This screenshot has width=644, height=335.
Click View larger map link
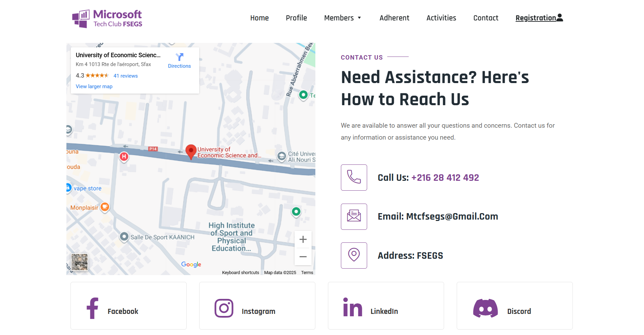pos(94,86)
